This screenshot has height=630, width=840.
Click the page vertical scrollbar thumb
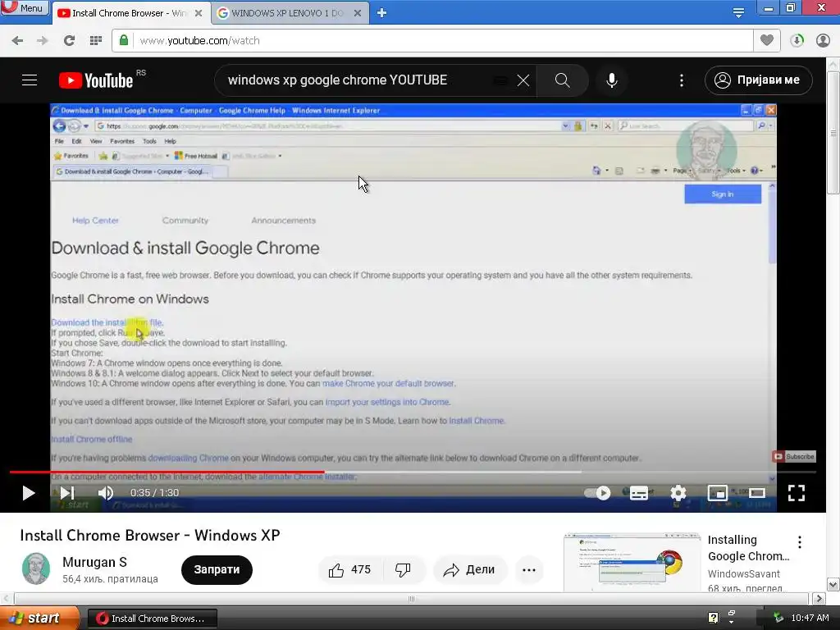[833, 132]
